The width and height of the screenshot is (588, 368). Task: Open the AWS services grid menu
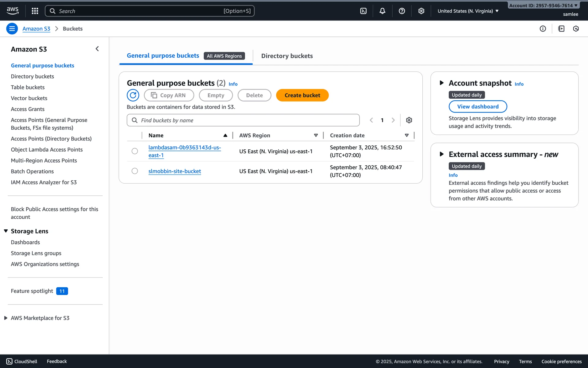35,11
